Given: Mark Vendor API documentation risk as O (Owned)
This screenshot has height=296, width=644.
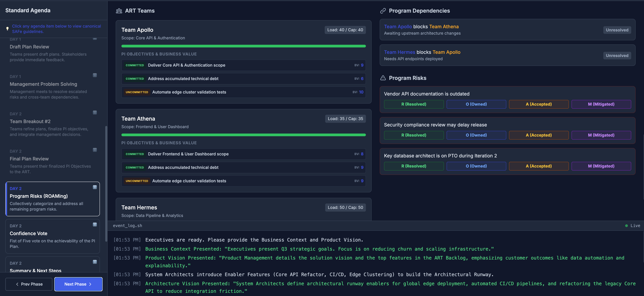Looking at the screenshot, I should pos(476,104).
